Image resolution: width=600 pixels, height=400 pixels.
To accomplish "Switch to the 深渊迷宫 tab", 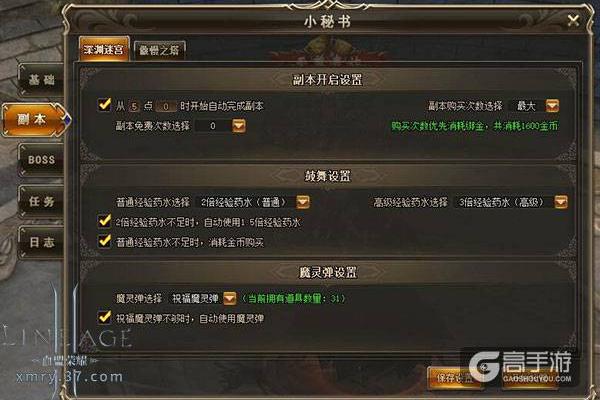I will coord(104,49).
